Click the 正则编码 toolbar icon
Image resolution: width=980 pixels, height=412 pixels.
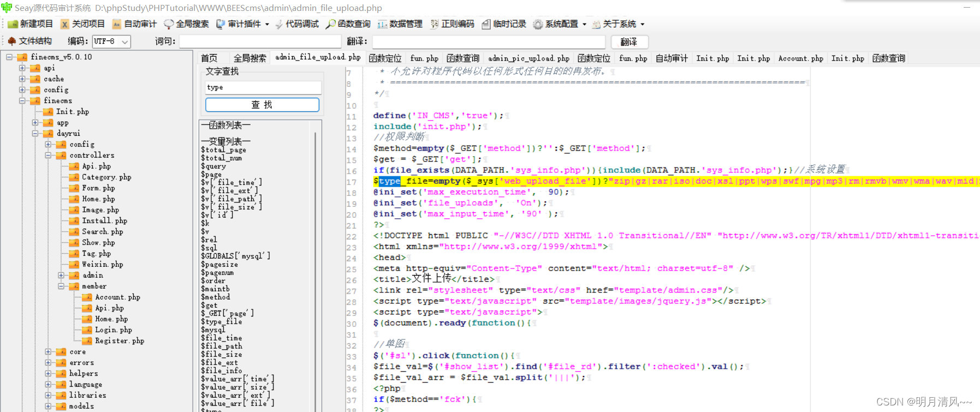point(435,24)
